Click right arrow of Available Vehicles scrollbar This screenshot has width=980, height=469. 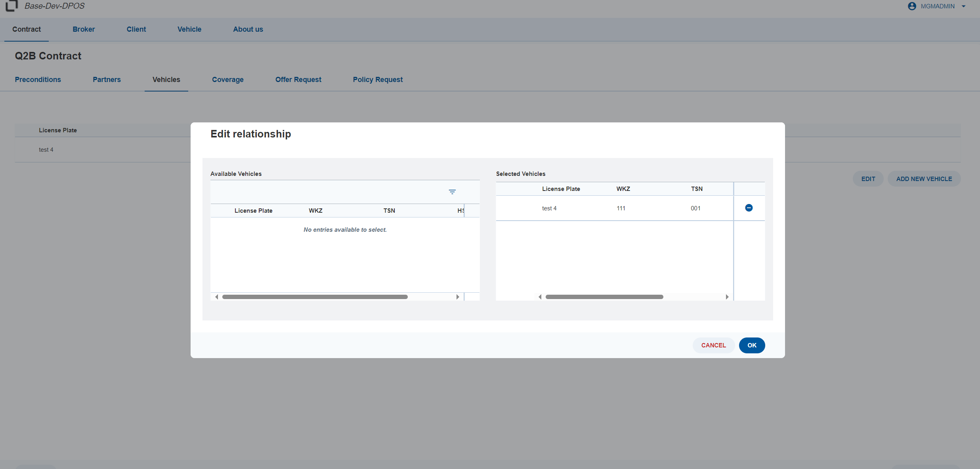click(458, 297)
